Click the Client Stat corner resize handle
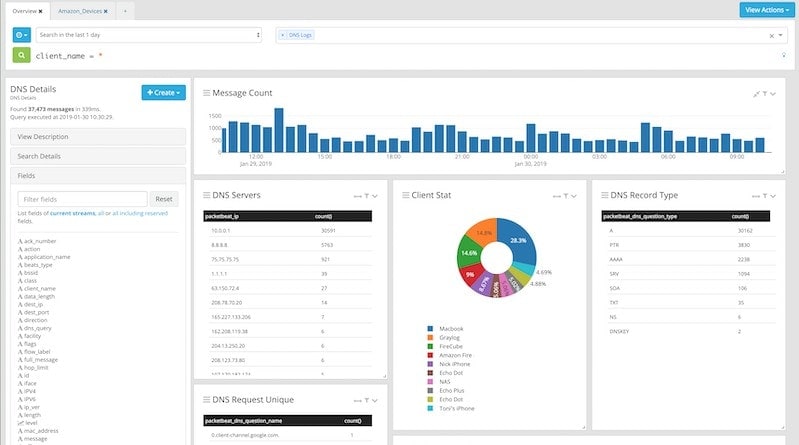The width and height of the screenshot is (799, 445). pyautogui.click(x=583, y=427)
